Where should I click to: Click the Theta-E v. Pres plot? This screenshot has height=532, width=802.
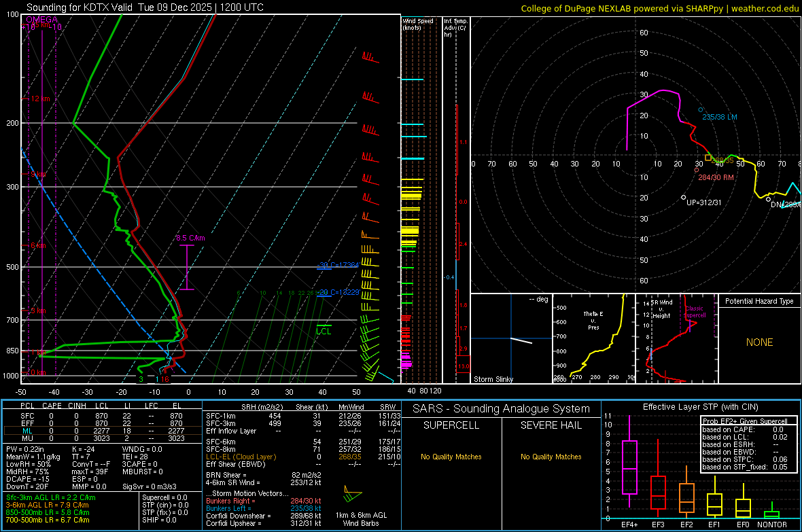(x=594, y=338)
